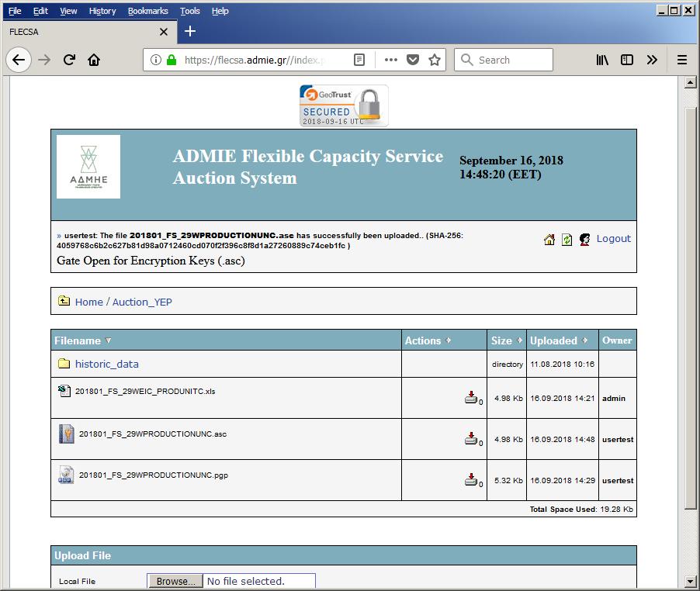700x591 pixels.
Task: Click the FLECSA home house icon
Action: click(549, 240)
